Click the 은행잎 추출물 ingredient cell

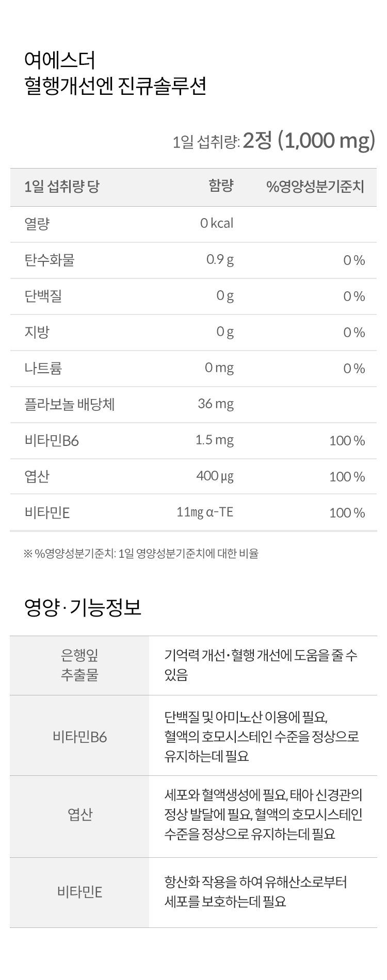79,666
